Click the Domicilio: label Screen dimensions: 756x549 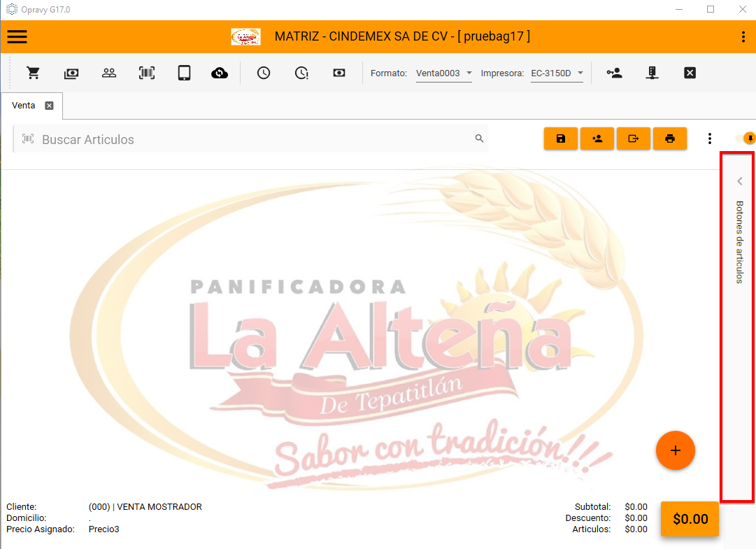27,518
